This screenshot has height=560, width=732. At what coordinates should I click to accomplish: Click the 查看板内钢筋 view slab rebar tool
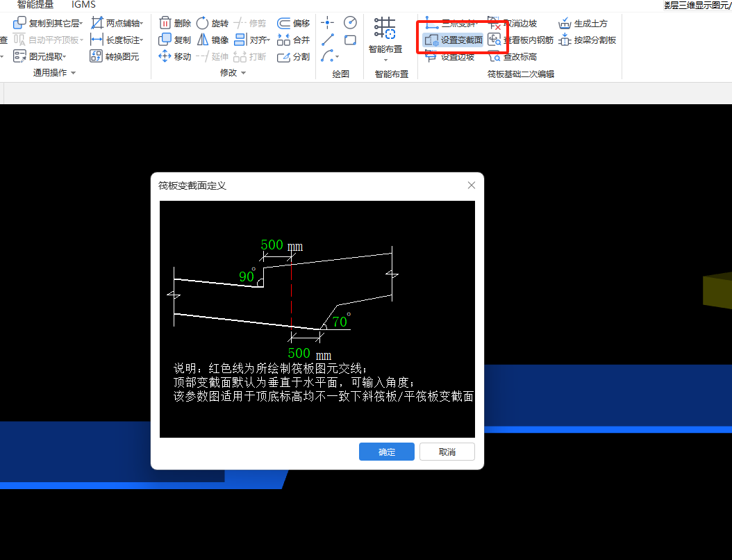click(x=520, y=40)
